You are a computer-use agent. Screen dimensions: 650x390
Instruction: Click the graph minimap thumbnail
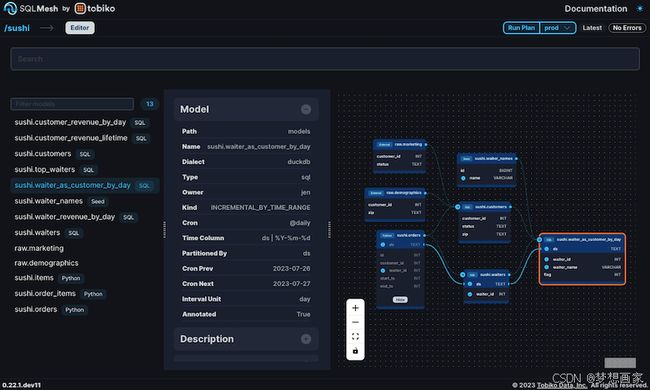[x=620, y=363]
